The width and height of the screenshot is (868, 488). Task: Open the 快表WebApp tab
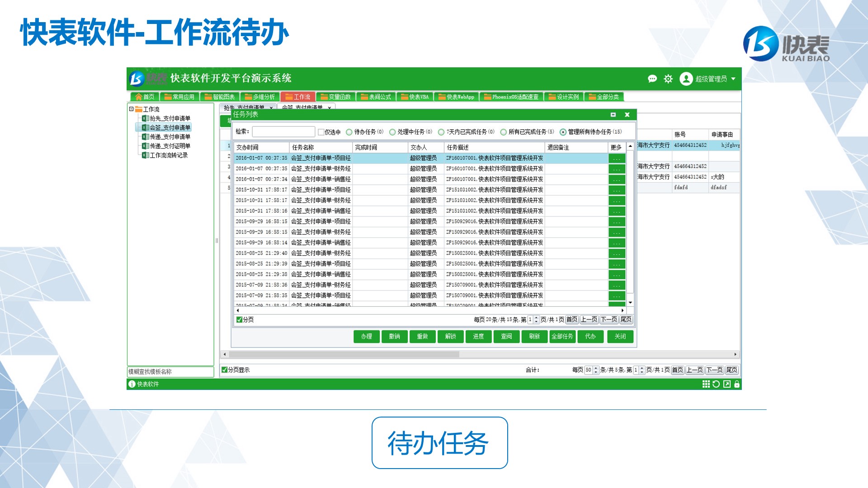coord(456,97)
